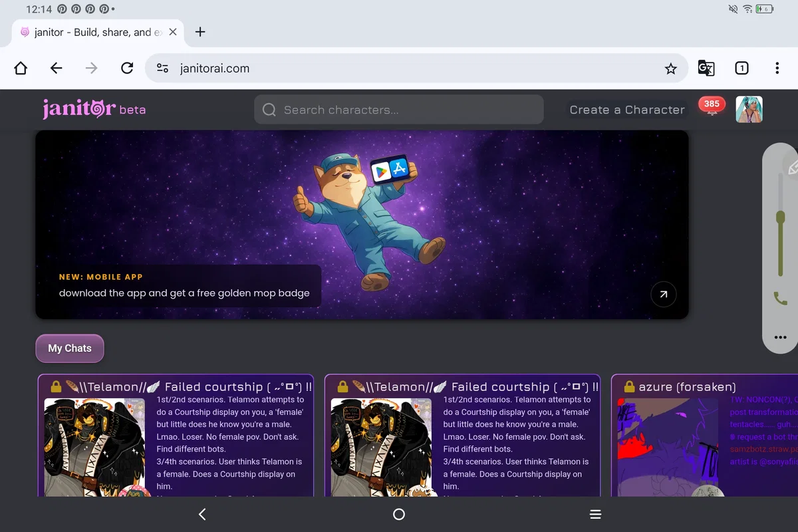Click "download the app and get a free golden mop badge"

[x=184, y=293]
